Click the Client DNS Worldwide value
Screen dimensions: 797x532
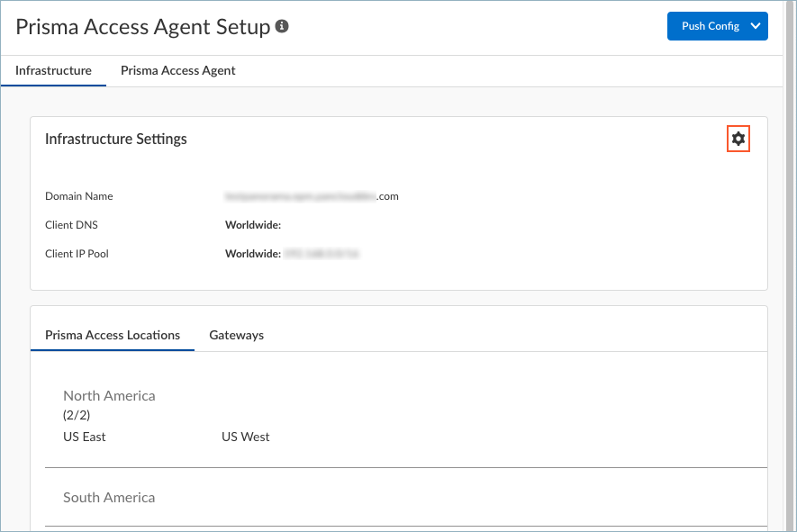point(253,225)
